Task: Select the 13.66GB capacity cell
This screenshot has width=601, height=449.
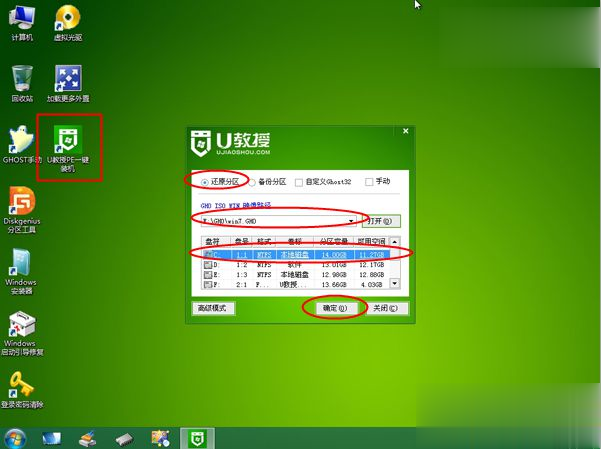Action: click(333, 285)
